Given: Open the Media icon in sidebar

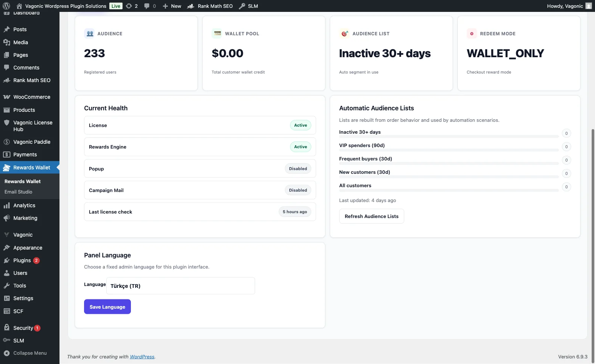Looking at the screenshot, I should [x=7, y=42].
